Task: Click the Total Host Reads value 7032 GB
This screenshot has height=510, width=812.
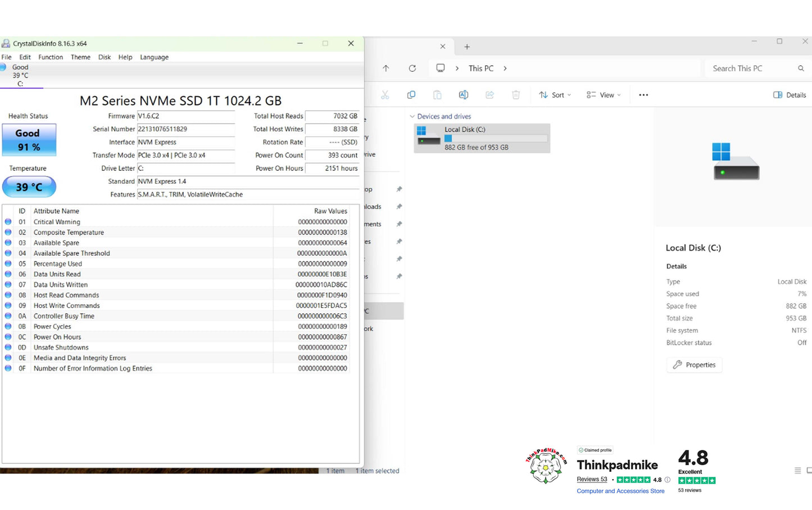Action: pos(332,116)
